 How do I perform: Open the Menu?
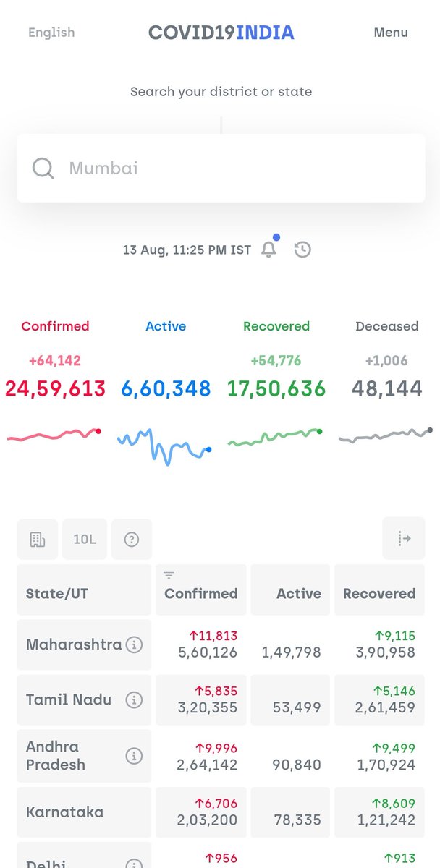391,33
